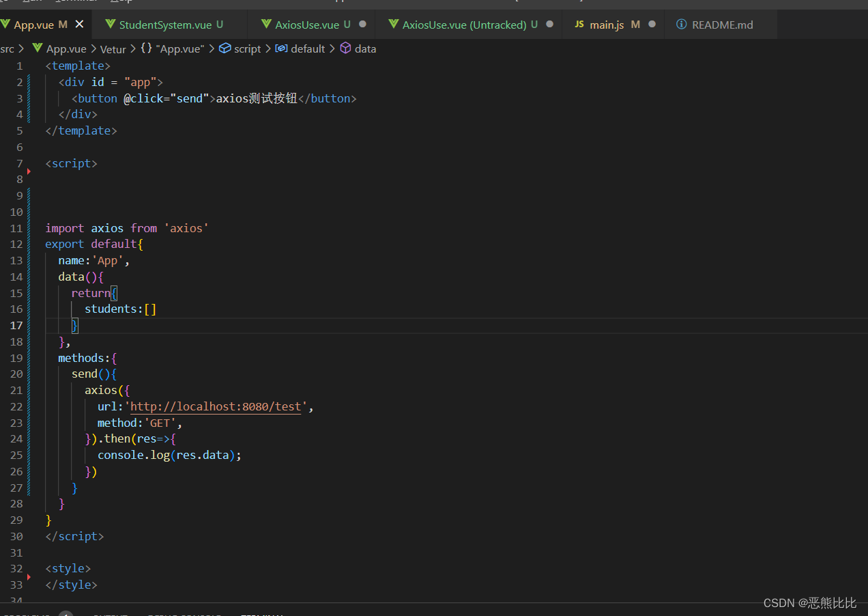Click unsaved dot on AxiosUse.vue (Untracked) tab
The height and width of the screenshot is (616, 868).
pyautogui.click(x=549, y=25)
